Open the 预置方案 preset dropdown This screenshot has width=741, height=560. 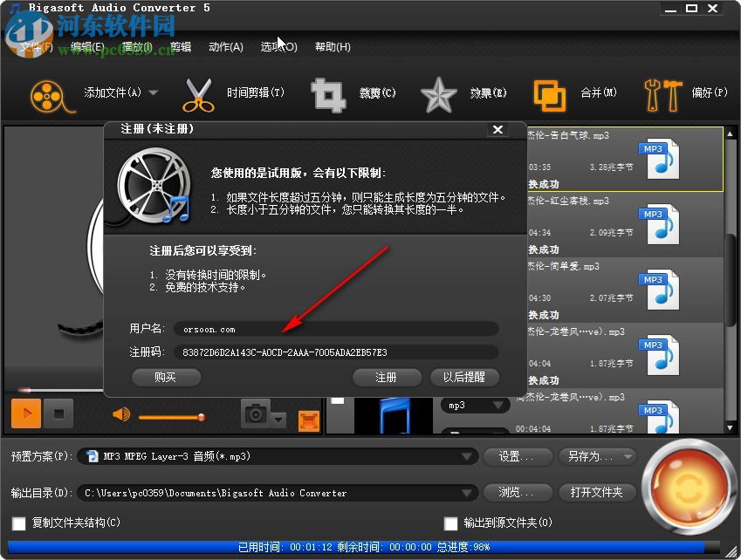coord(468,456)
